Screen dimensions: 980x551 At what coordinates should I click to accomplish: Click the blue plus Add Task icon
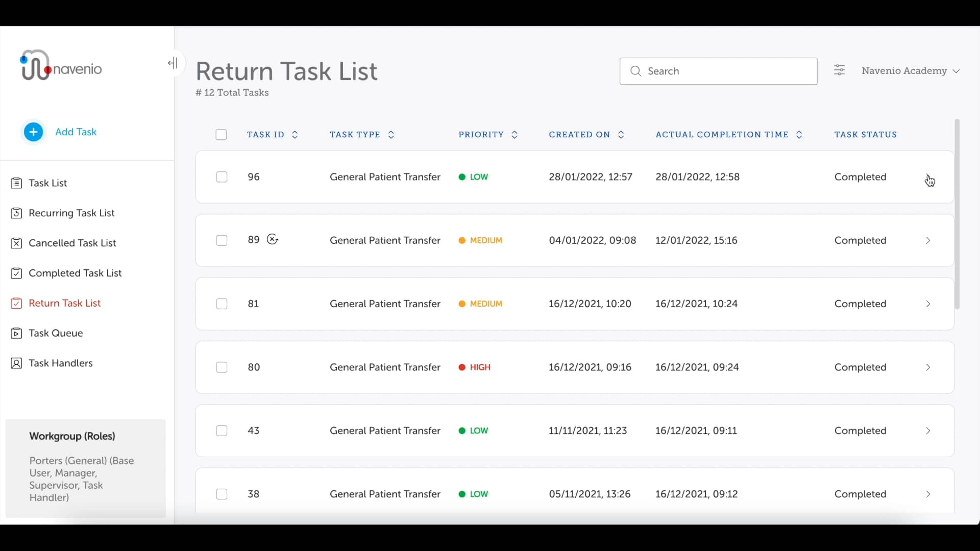(34, 132)
